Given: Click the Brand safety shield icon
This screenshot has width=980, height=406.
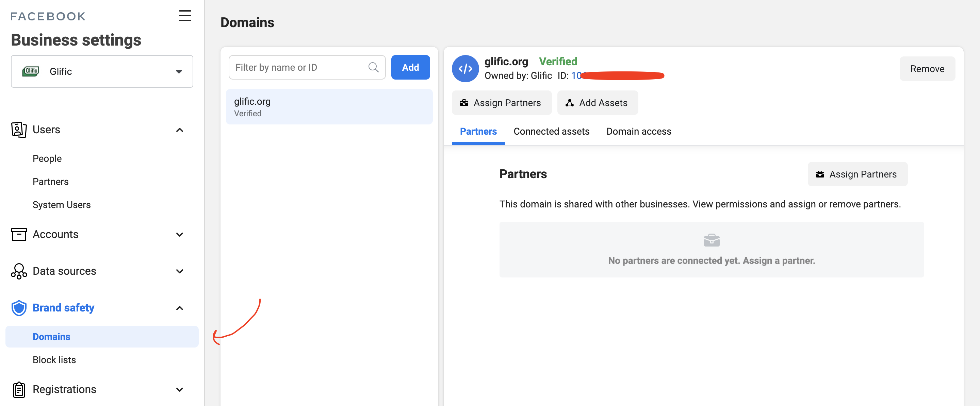Looking at the screenshot, I should click(x=19, y=307).
